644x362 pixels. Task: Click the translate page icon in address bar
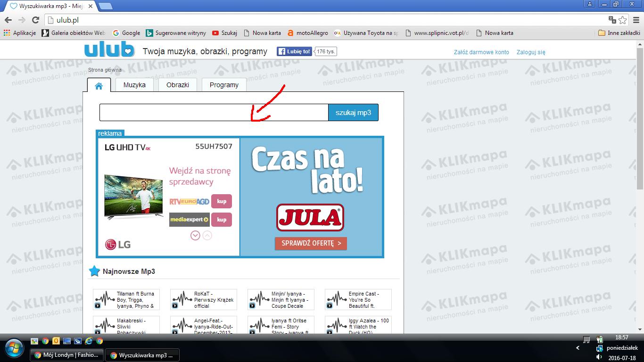click(x=612, y=20)
